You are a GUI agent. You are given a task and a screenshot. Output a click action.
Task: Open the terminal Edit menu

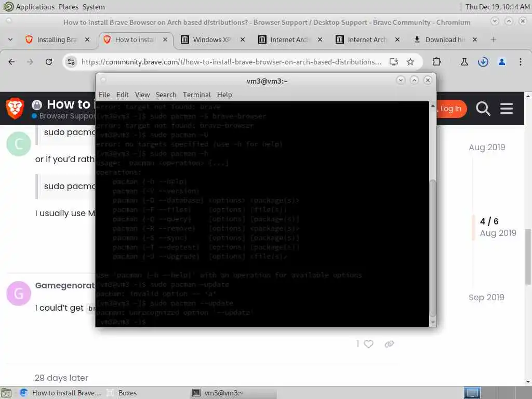point(122,95)
